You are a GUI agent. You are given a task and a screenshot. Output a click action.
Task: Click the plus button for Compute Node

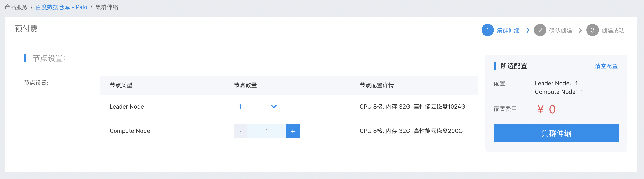(x=293, y=131)
